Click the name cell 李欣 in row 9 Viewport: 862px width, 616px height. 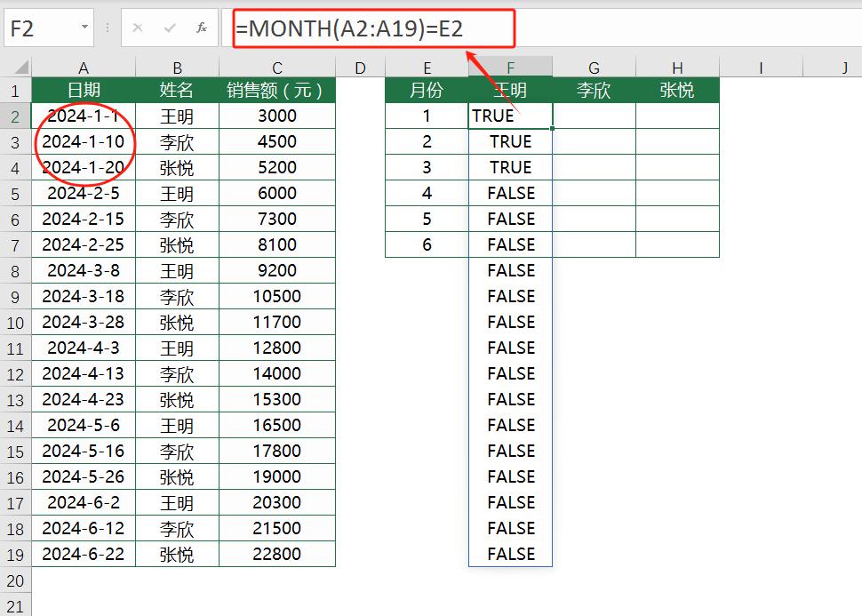pyautogui.click(x=177, y=297)
